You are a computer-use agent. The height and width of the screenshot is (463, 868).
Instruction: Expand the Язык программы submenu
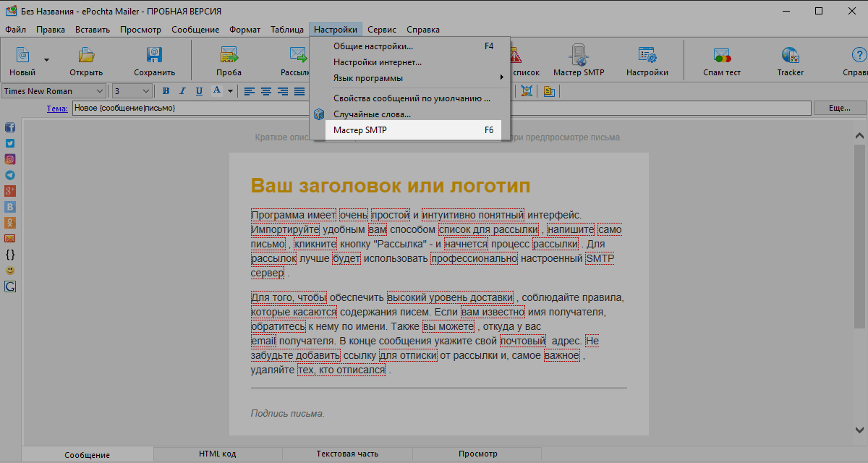[x=410, y=77]
